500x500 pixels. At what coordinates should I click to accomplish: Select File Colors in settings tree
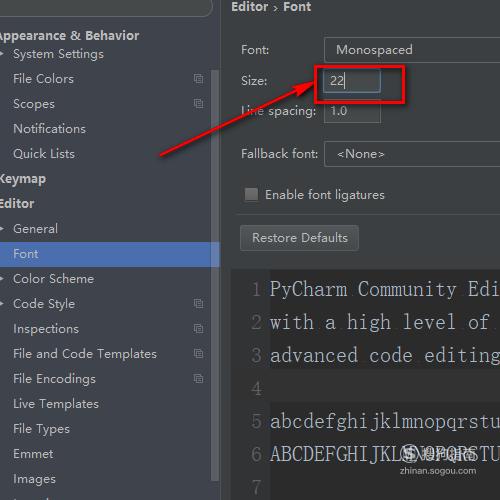point(43,79)
